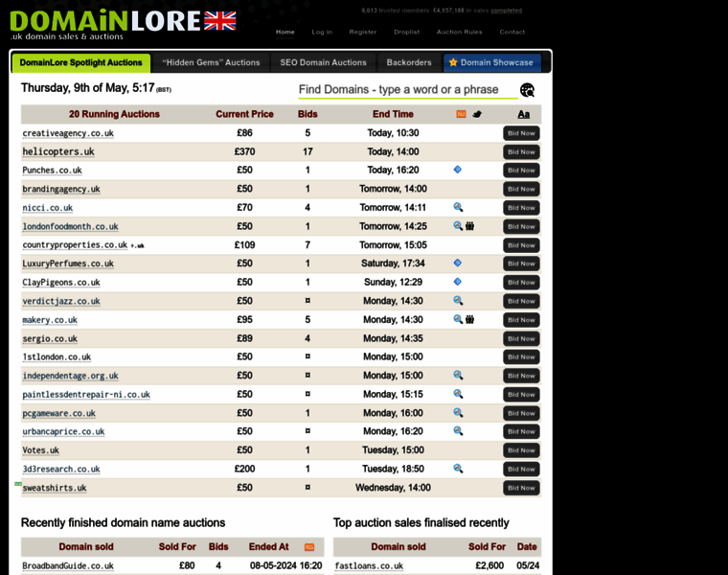Click the star icon on Domain Showcase tab

tap(453, 62)
